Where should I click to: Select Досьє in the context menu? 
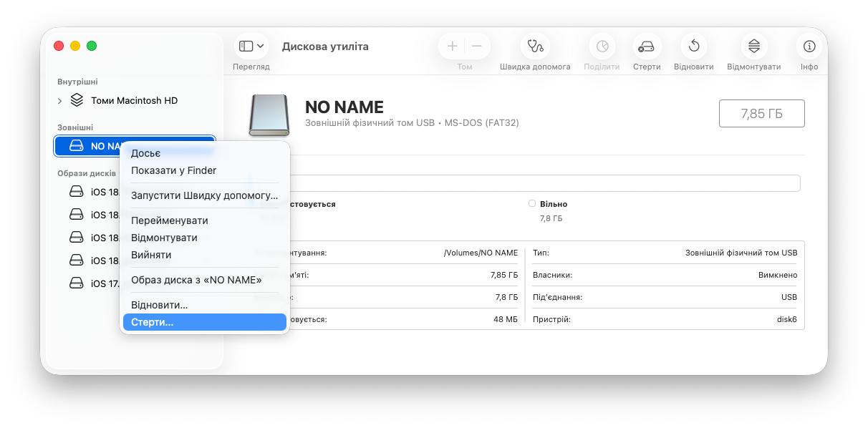pyautogui.click(x=204, y=153)
